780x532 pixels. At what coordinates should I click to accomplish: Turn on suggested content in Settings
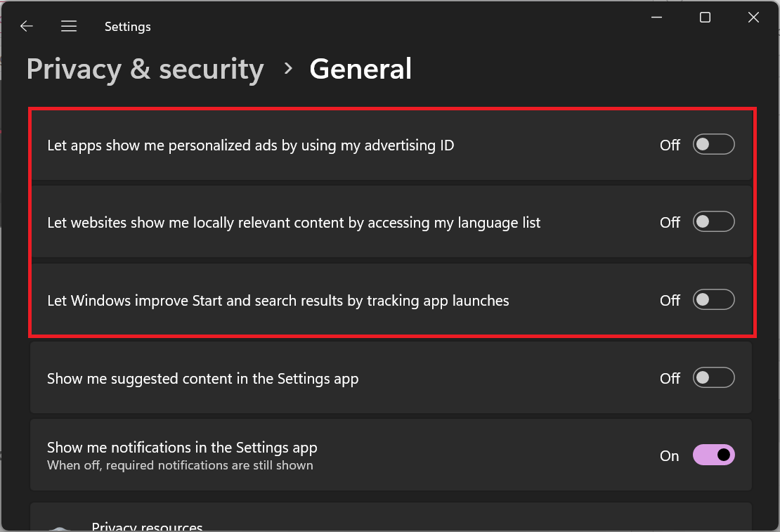tap(713, 377)
